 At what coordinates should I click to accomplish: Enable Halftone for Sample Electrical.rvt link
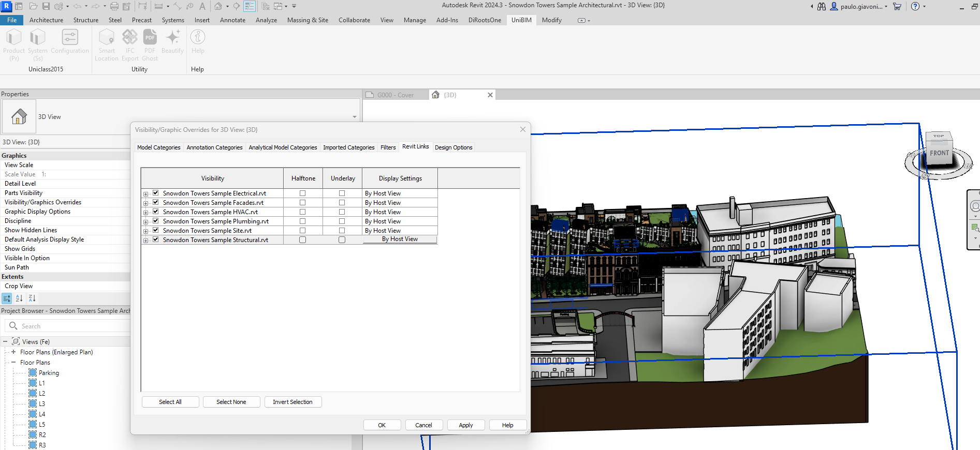click(303, 193)
